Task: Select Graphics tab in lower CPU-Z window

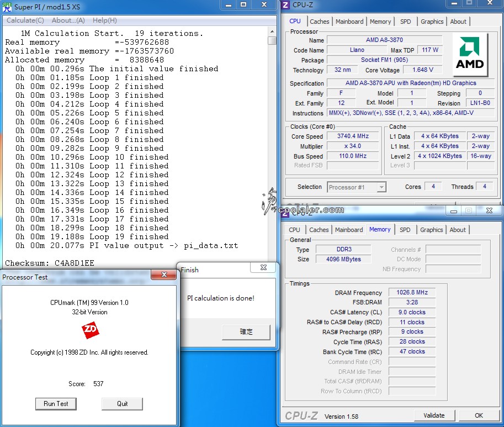Action: pos(431,230)
